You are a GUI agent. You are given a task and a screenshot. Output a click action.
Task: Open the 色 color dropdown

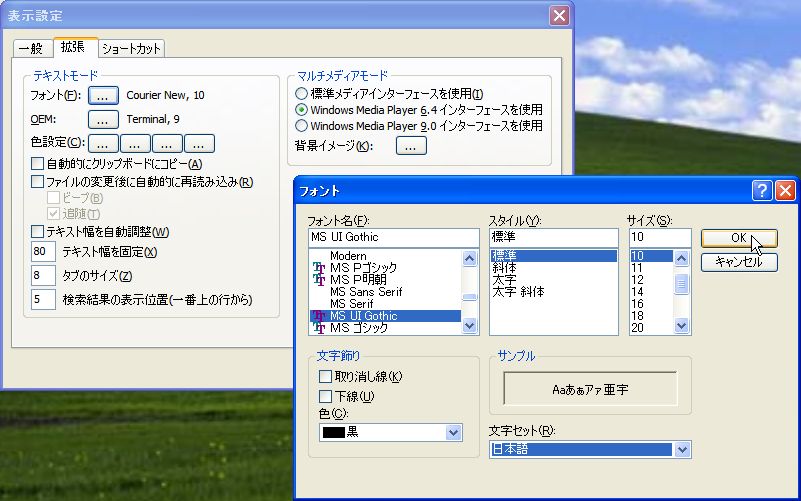click(453, 433)
